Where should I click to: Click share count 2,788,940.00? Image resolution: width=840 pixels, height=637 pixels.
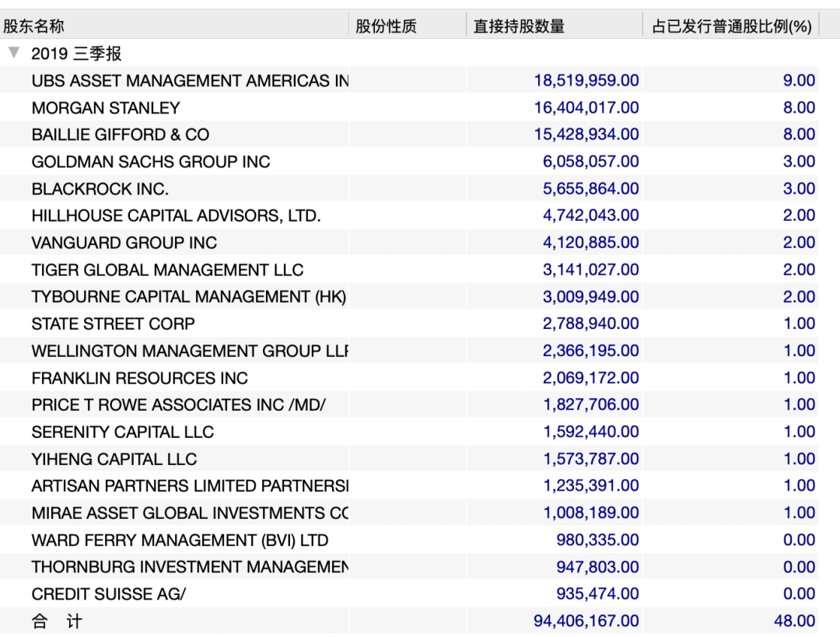591,324
